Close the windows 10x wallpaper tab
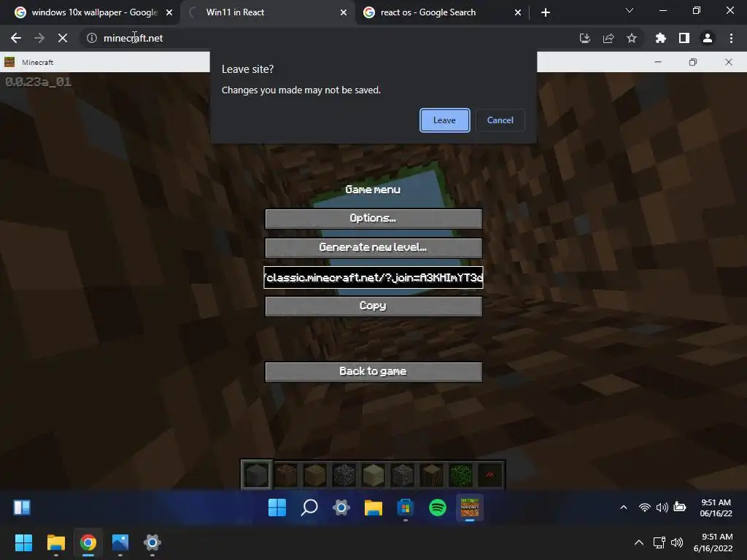The width and height of the screenshot is (747, 560). point(169,12)
